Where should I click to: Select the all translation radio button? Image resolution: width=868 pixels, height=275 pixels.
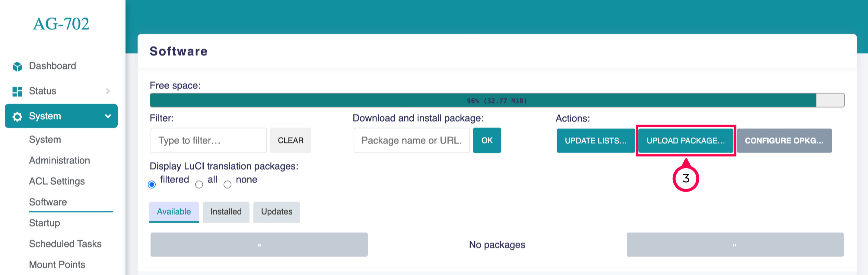click(x=199, y=184)
